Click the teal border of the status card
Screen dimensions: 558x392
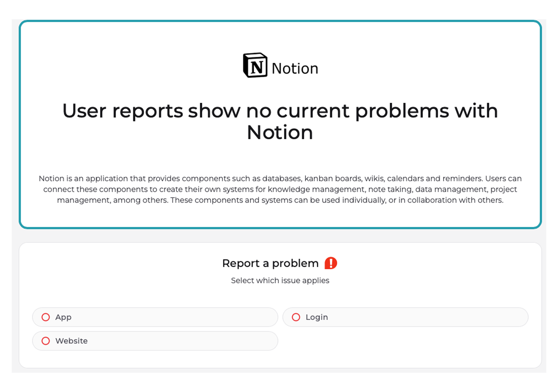pos(280,21)
